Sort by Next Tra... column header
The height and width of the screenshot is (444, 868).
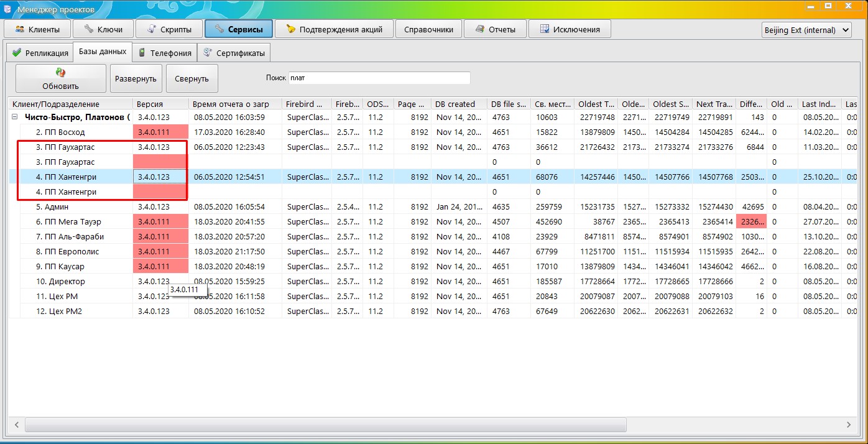coord(714,104)
